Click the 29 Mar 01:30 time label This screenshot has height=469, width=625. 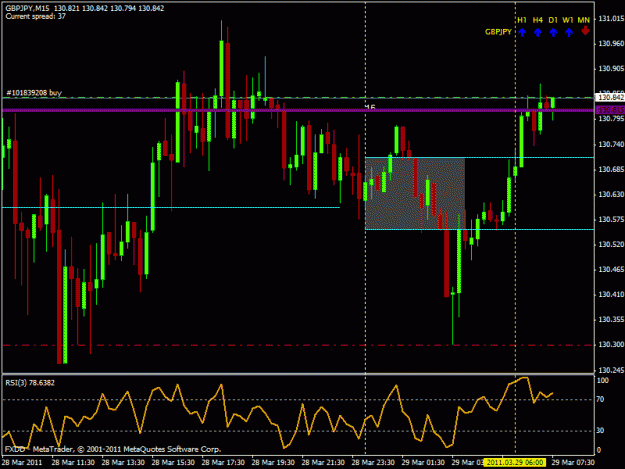(x=423, y=463)
